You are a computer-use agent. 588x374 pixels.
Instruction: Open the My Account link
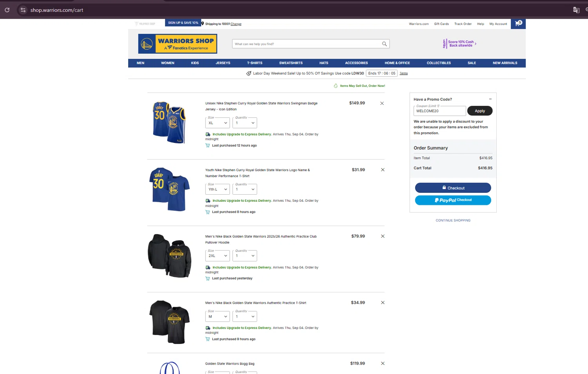(x=498, y=24)
